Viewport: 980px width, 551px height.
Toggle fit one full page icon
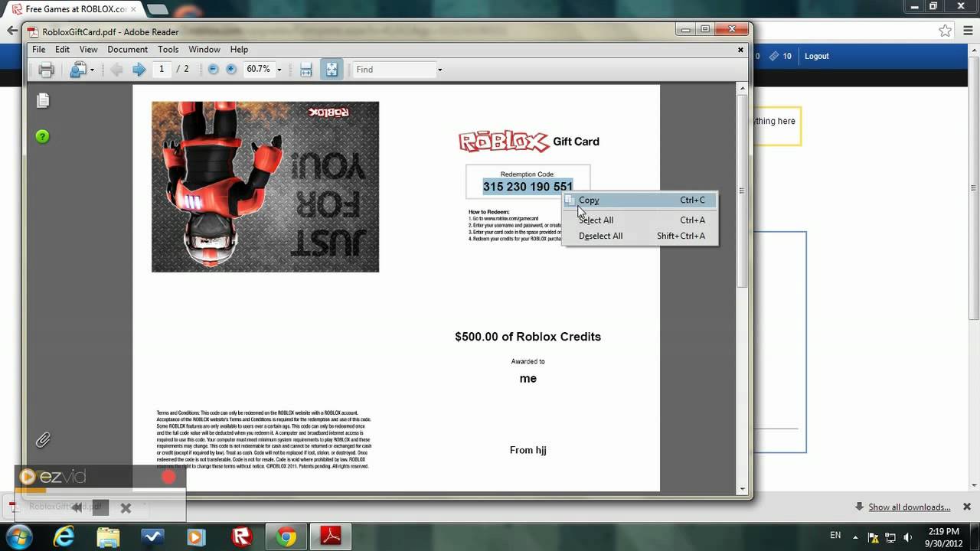click(x=332, y=70)
